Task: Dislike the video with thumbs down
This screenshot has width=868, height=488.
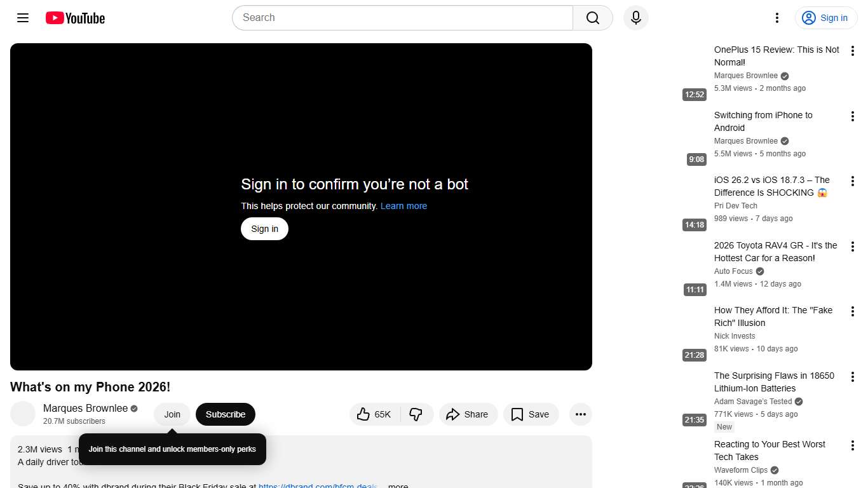Action: (x=416, y=414)
